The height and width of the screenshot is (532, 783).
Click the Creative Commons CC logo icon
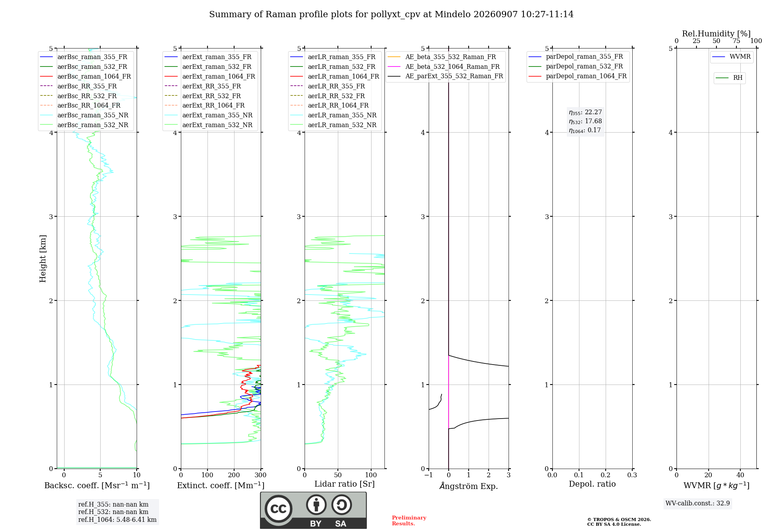pyautogui.click(x=278, y=509)
